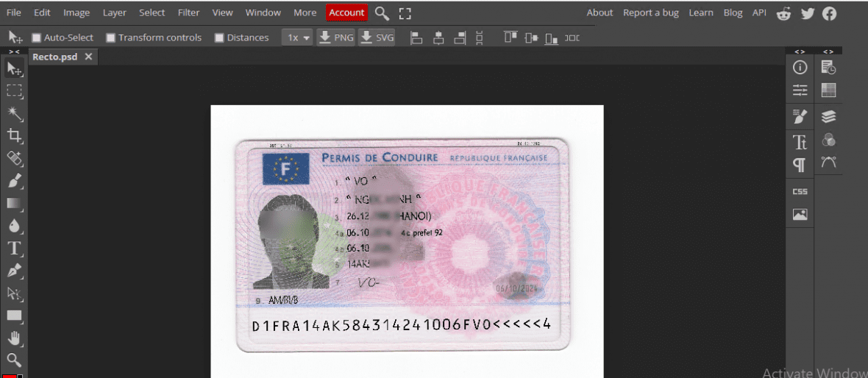Align top edges of layers

tap(511, 38)
